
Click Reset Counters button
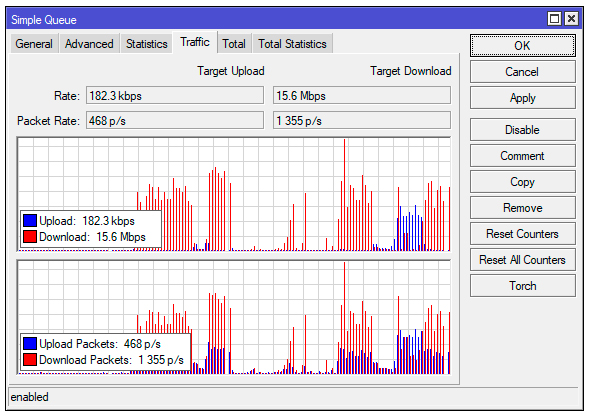(522, 234)
